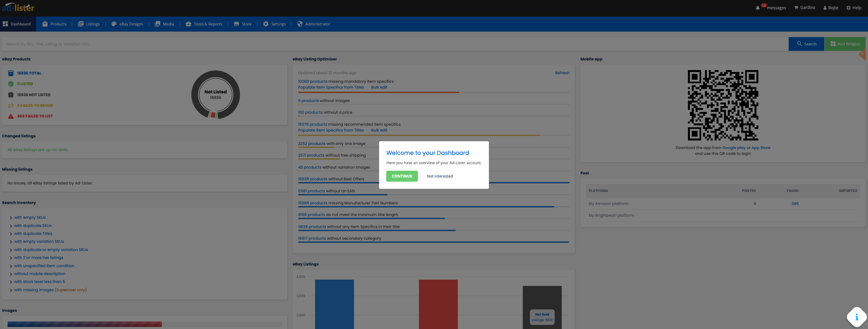The width and height of the screenshot is (868, 329).
Task: Click Refresh in eBay Listing Optimiser
Action: click(x=562, y=73)
